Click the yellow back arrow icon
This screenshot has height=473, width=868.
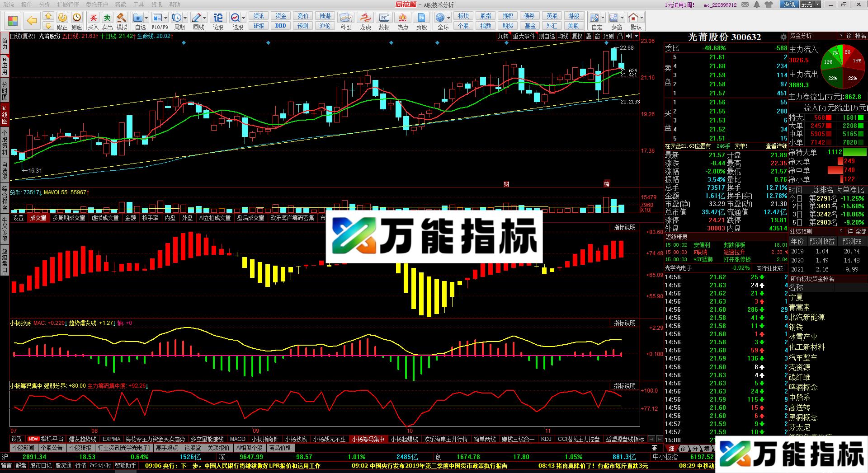[x=32, y=20]
